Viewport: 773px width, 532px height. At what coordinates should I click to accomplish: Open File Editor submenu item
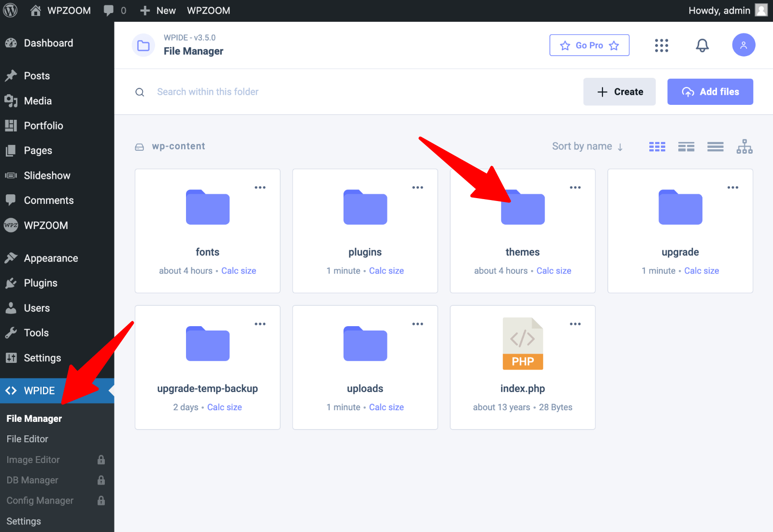tap(28, 439)
